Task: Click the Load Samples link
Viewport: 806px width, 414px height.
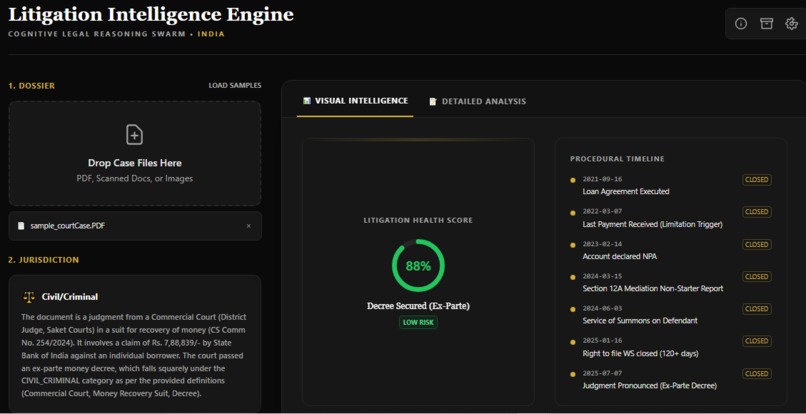Action: pyautogui.click(x=235, y=85)
